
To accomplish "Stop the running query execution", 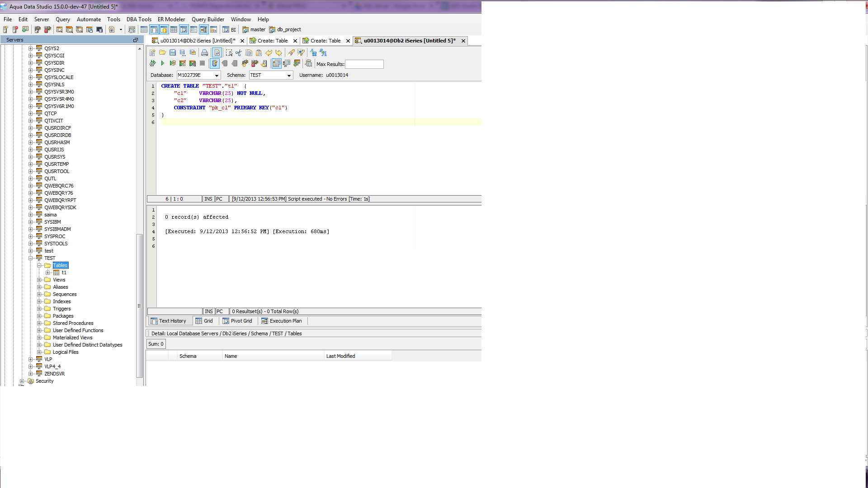I will (x=202, y=63).
